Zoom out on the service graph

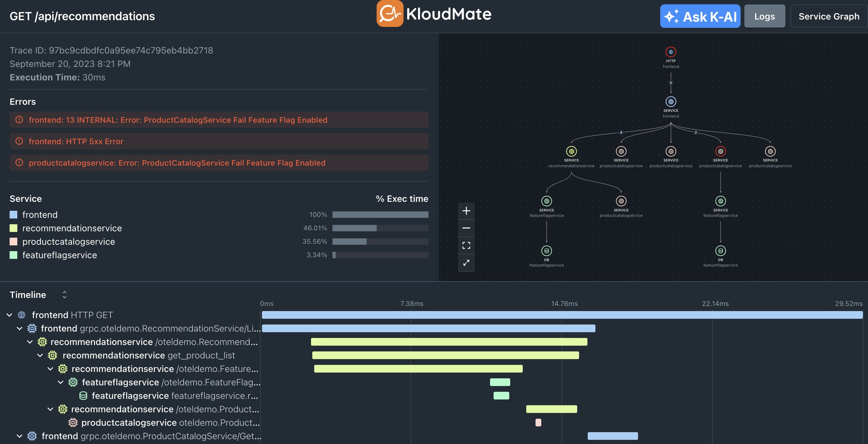[466, 228]
